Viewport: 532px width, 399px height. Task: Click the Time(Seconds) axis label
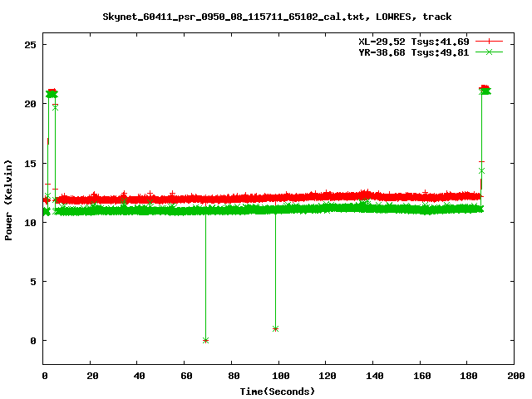coord(278,392)
